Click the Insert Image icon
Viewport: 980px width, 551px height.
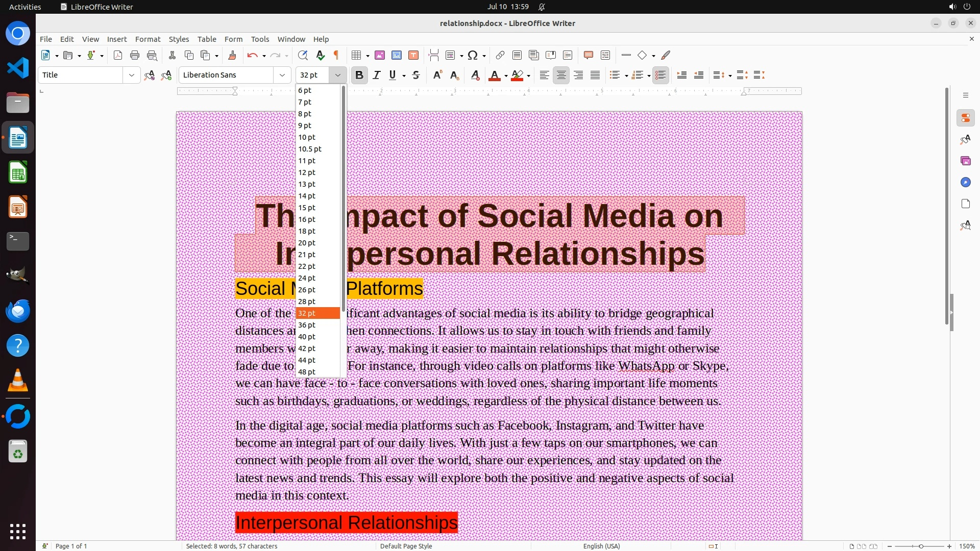pos(380,56)
